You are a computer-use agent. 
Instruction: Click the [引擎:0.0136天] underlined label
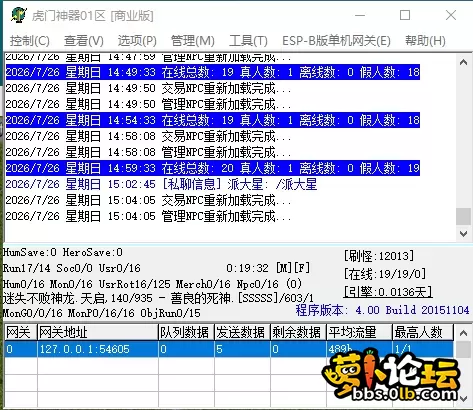pos(388,292)
